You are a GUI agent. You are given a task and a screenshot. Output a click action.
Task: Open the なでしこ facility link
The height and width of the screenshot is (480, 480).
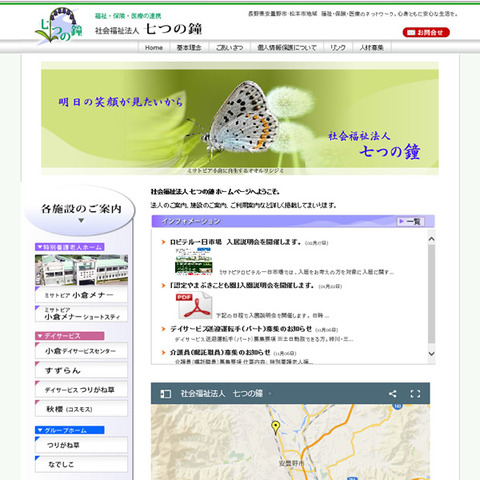pyautogui.click(x=81, y=464)
